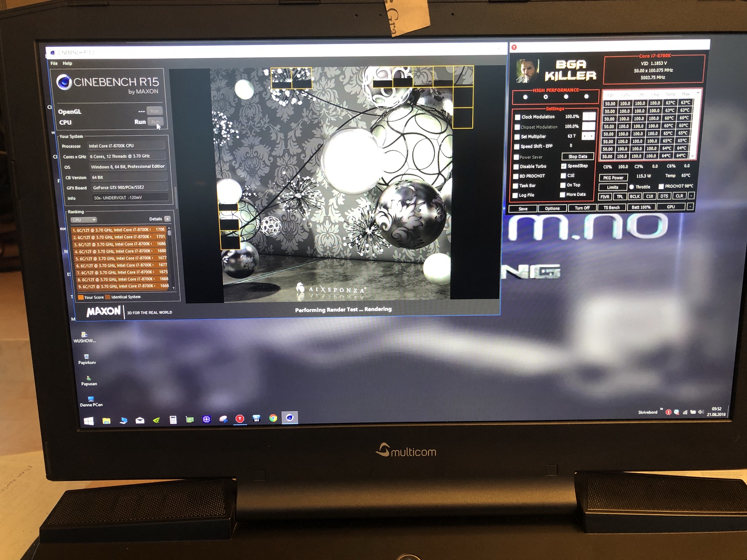Run the Cinebench OpenGL test
Image resolution: width=747 pixels, height=560 pixels.
tap(154, 111)
